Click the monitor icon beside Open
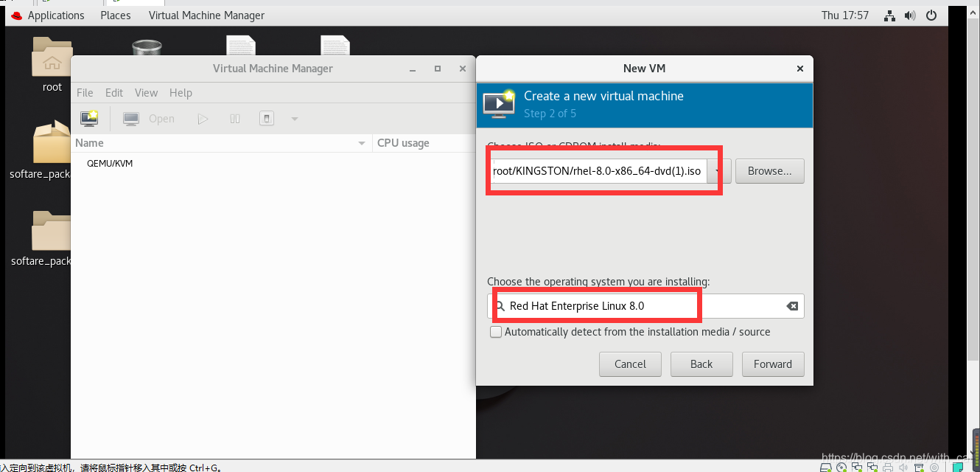This screenshot has height=472, width=980. (131, 118)
